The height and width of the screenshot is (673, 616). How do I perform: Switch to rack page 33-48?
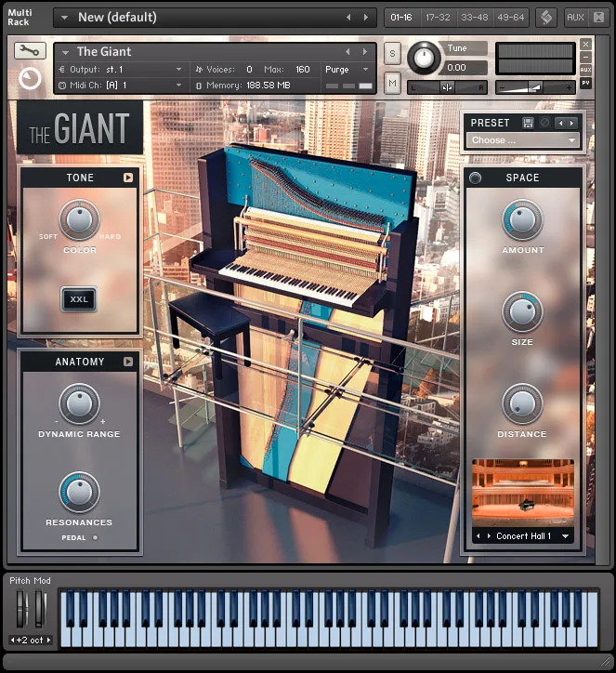(x=475, y=17)
